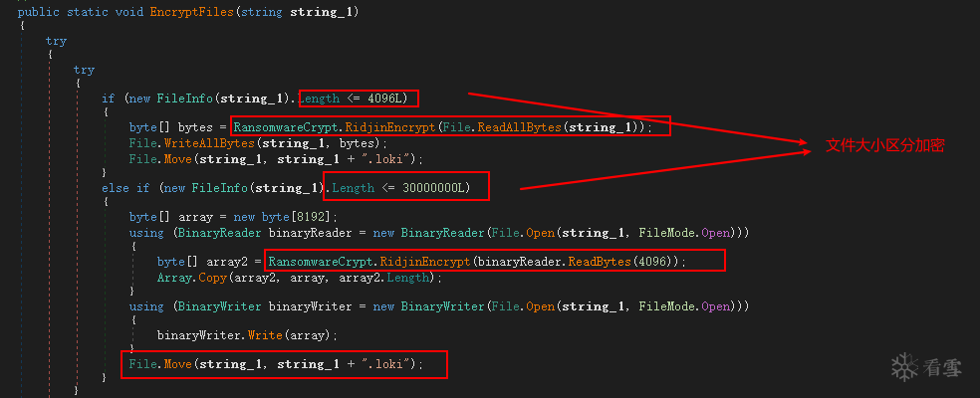
Task: Click 'Write' in binaryWriter.Write(array)
Action: [266, 335]
